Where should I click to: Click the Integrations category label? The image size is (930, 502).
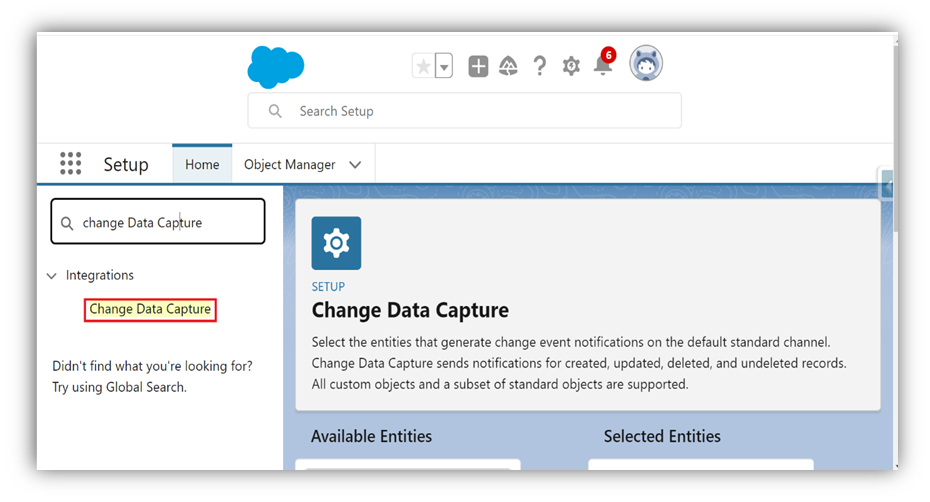pyautogui.click(x=100, y=275)
